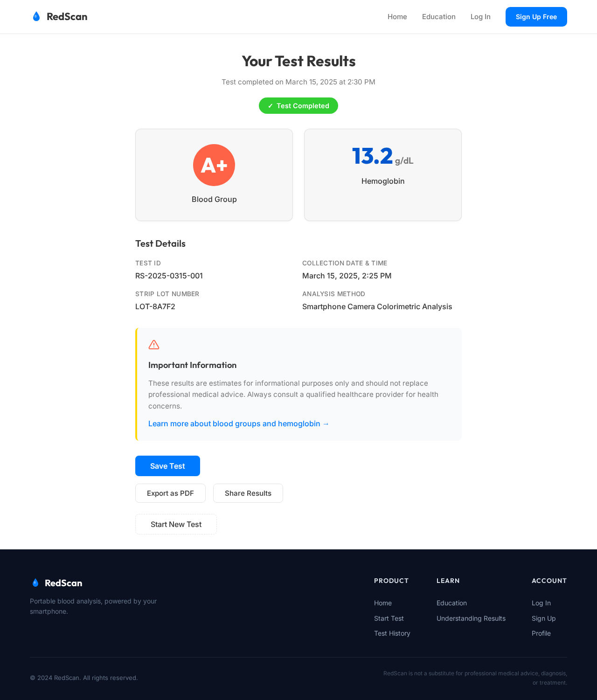The height and width of the screenshot is (700, 597).
Task: Open Test History footer link
Action: [392, 633]
